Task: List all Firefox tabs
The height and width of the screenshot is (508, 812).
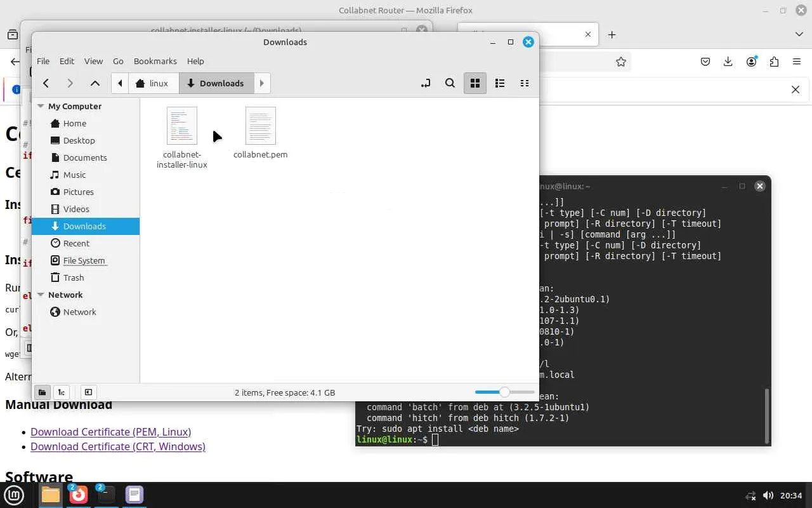Action: [x=799, y=35]
